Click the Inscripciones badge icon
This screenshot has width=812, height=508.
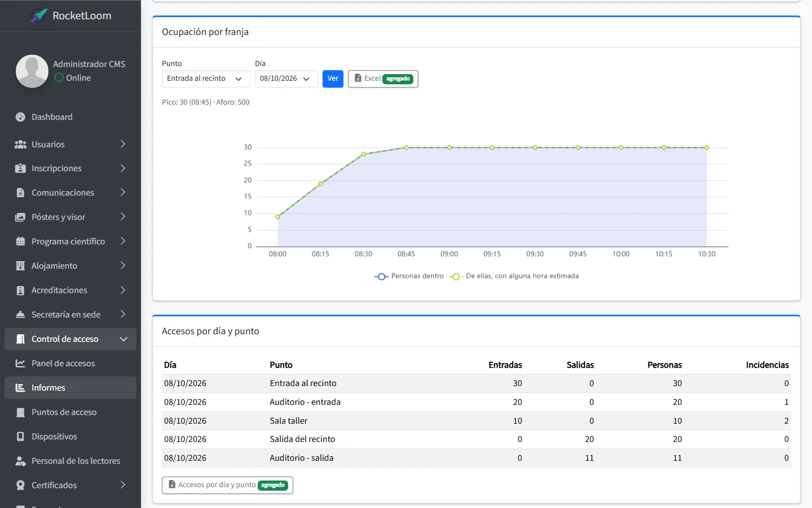(x=20, y=168)
